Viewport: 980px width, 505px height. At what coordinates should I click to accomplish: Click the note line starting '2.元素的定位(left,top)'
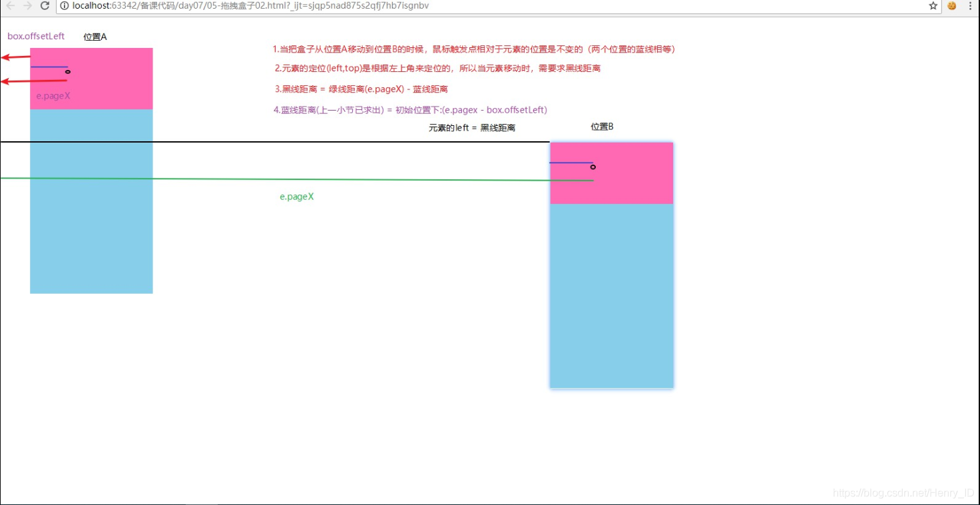tap(437, 68)
